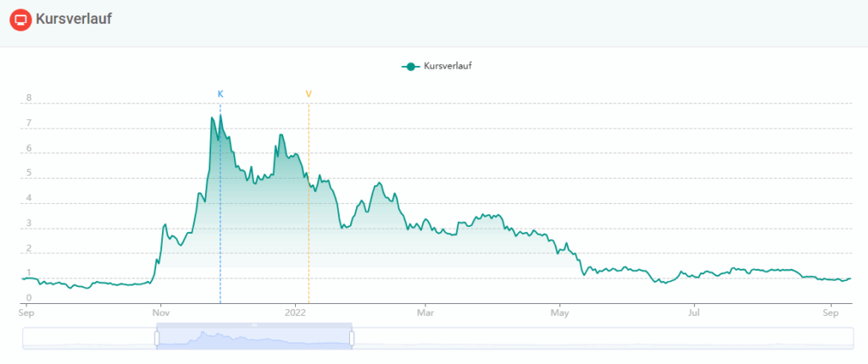Click the unselected zoom track left of the range
This screenshot has height=364, width=868.
click(88, 339)
